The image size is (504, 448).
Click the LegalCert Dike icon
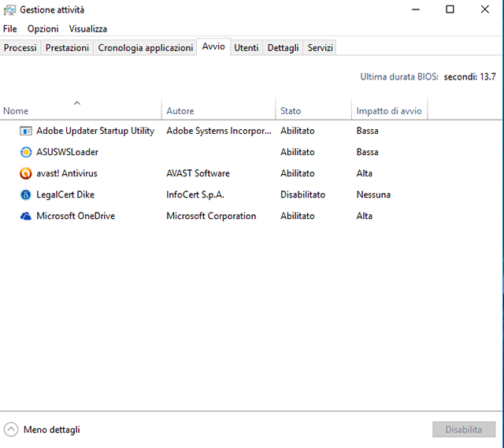[x=26, y=194]
